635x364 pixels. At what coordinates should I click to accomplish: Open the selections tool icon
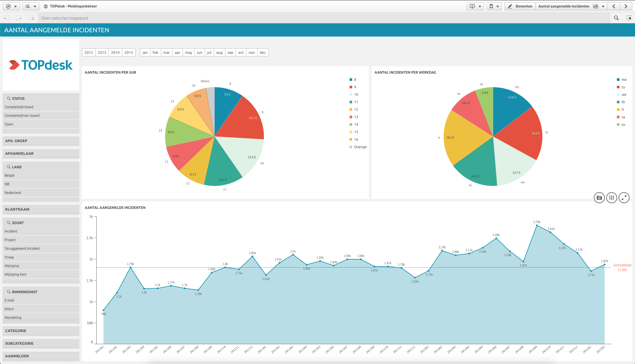[629, 18]
